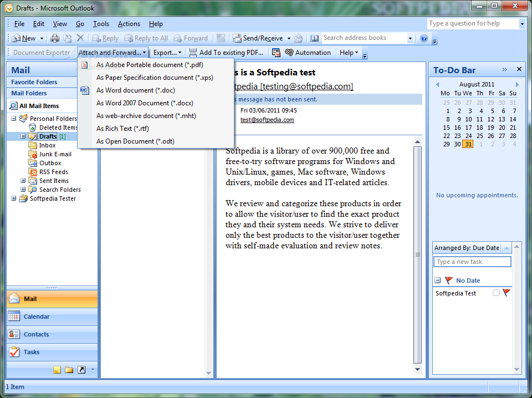Choose As Adobe Portable document (*.pdf)
The width and height of the screenshot is (532, 398).
(156, 65)
